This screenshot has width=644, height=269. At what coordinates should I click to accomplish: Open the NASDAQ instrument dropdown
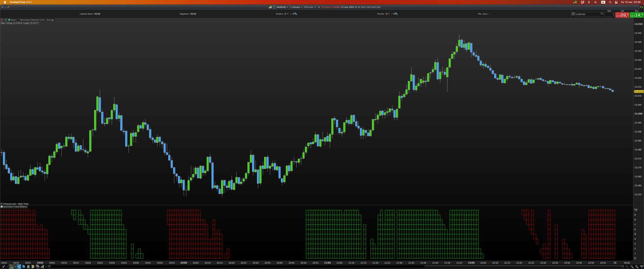click(x=282, y=7)
